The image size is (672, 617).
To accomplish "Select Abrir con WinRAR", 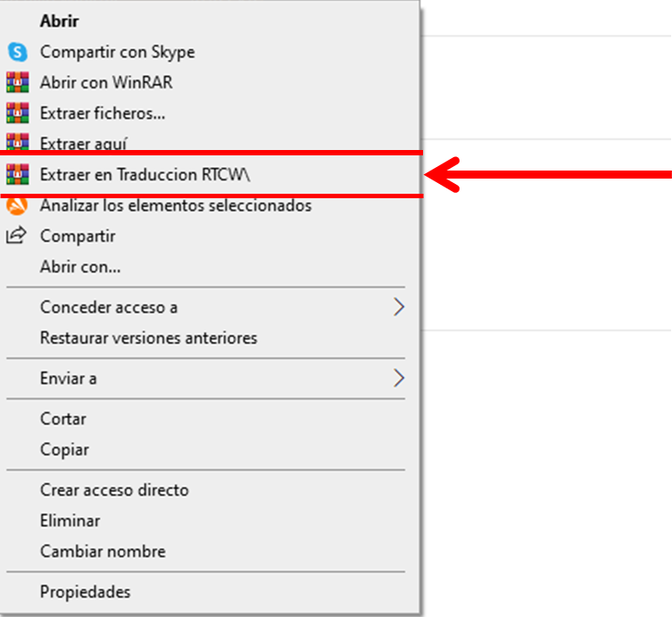I will click(x=106, y=83).
